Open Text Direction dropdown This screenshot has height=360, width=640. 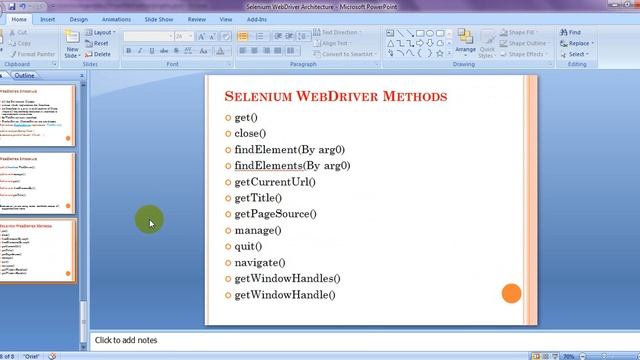point(337,32)
